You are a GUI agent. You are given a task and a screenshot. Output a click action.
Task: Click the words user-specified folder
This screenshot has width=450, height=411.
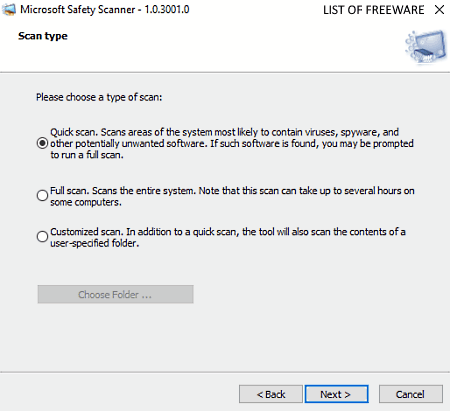pyautogui.click(x=94, y=243)
